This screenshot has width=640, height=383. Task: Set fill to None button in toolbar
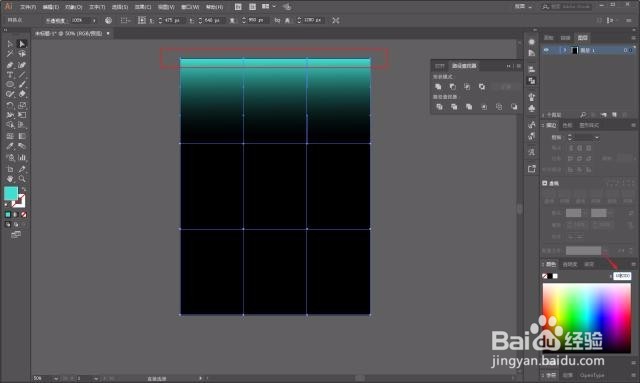coord(24,214)
